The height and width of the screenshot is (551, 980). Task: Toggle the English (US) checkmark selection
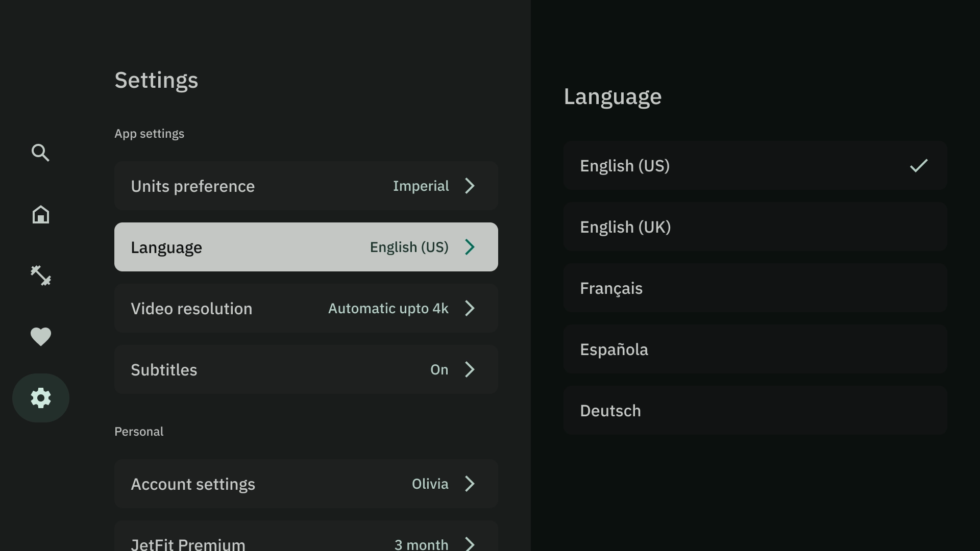919,165
